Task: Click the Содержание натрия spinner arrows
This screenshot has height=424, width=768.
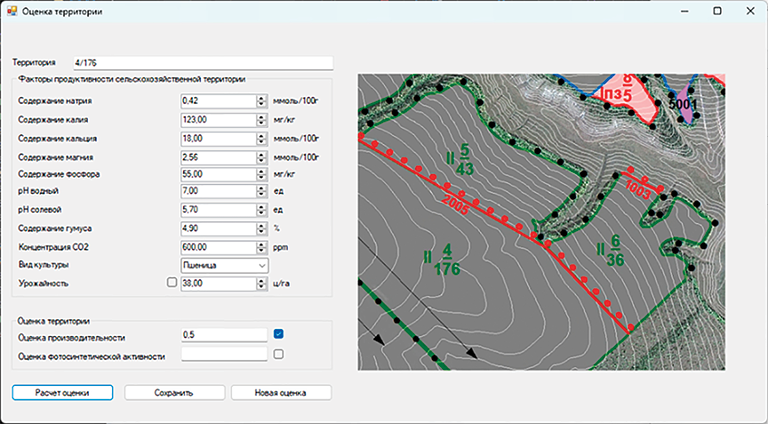Action: [262, 101]
